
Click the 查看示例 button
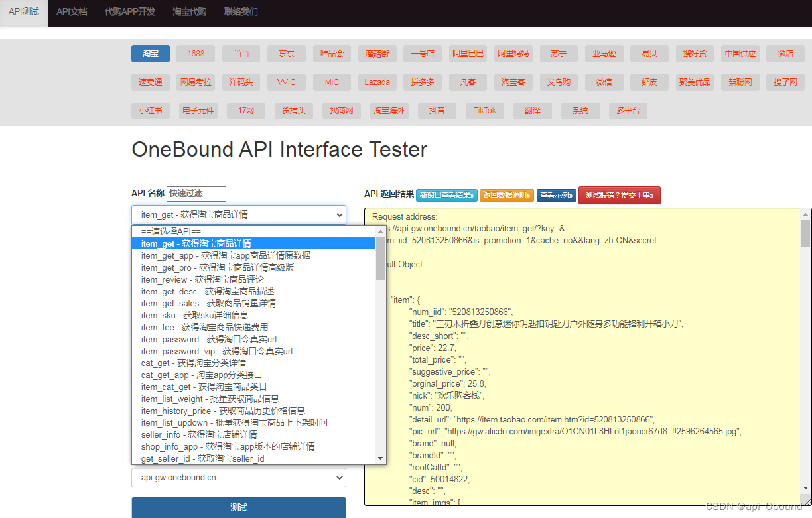click(557, 195)
